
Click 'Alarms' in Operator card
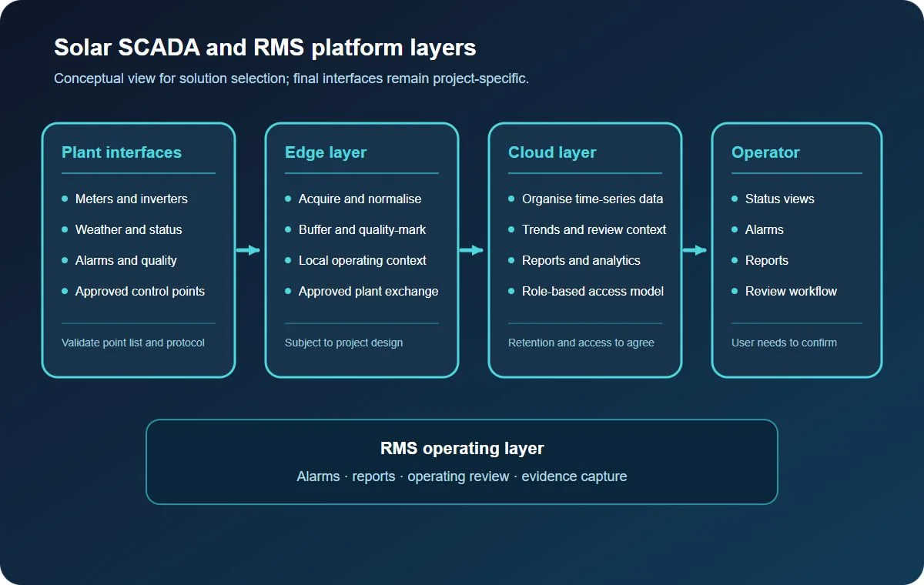(x=765, y=229)
